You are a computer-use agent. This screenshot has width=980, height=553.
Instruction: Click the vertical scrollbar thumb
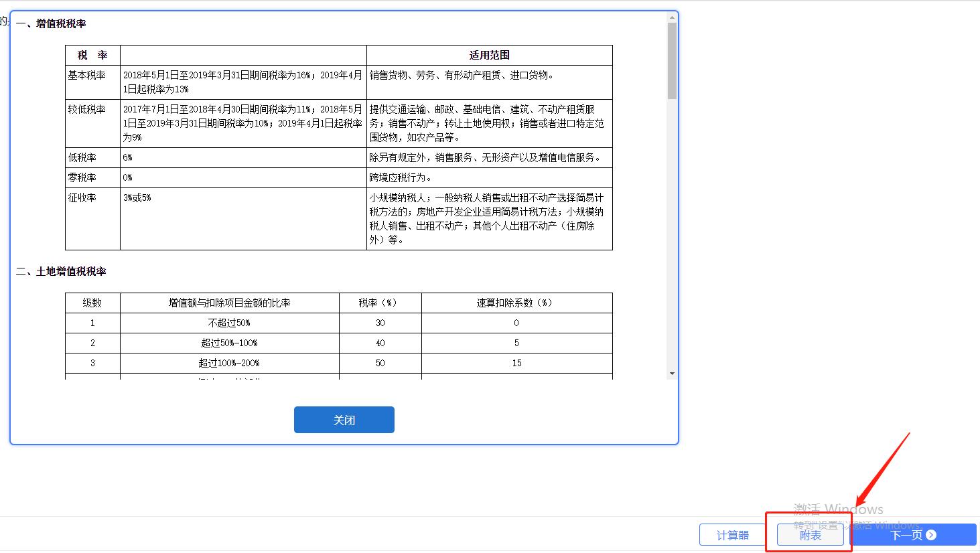coord(672,60)
